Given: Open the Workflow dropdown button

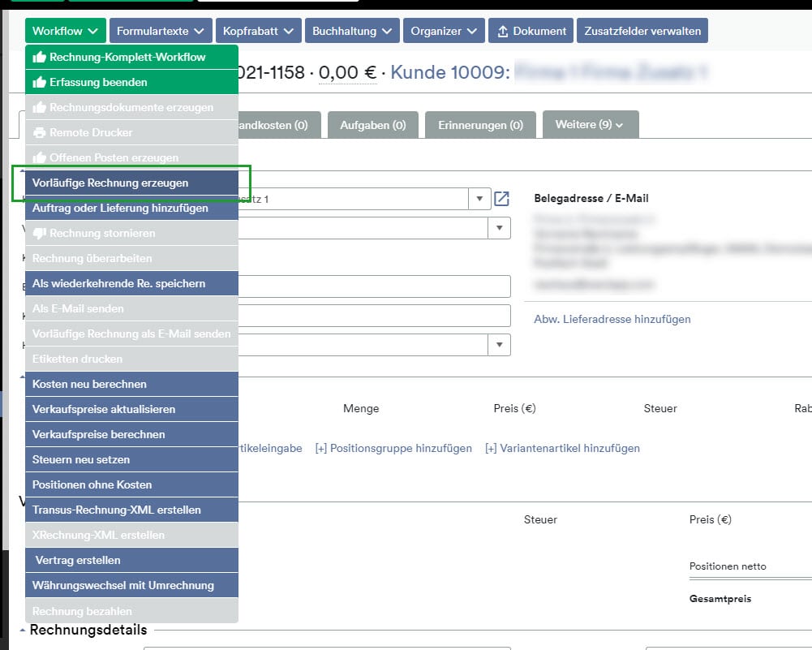Looking at the screenshot, I should (x=65, y=32).
